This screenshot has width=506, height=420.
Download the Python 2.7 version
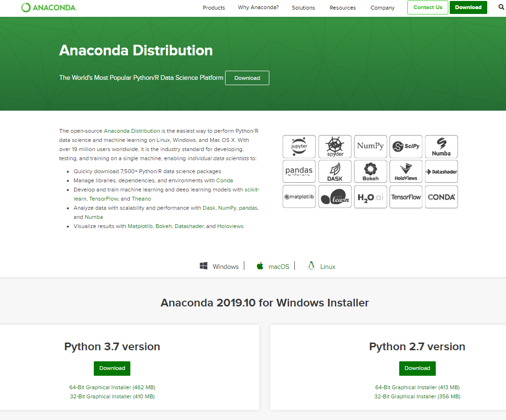pos(417,369)
